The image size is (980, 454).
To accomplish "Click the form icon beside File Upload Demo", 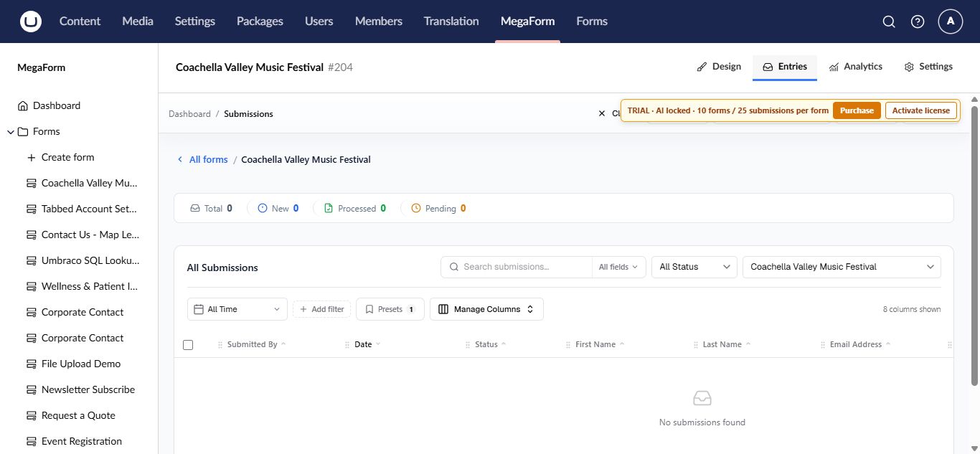I will click(x=31, y=364).
